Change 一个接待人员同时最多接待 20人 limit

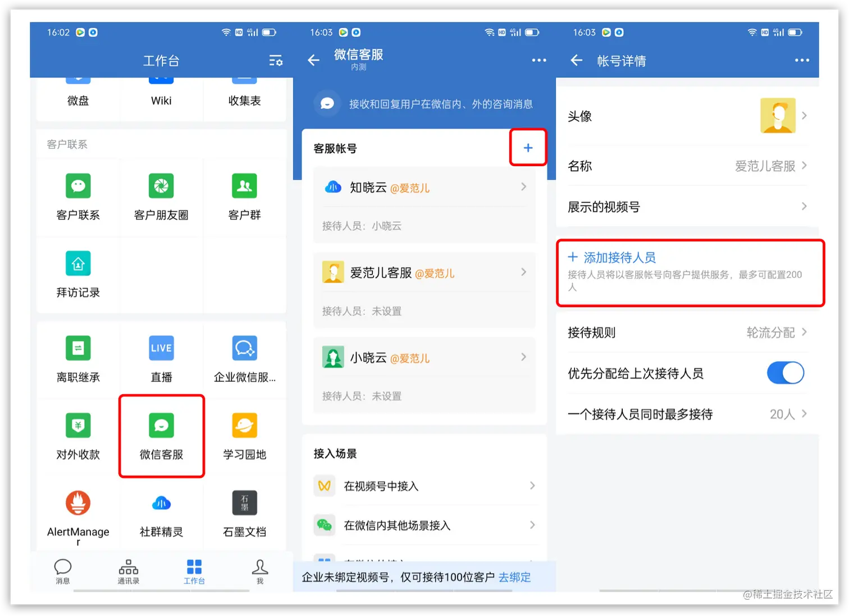tap(687, 414)
